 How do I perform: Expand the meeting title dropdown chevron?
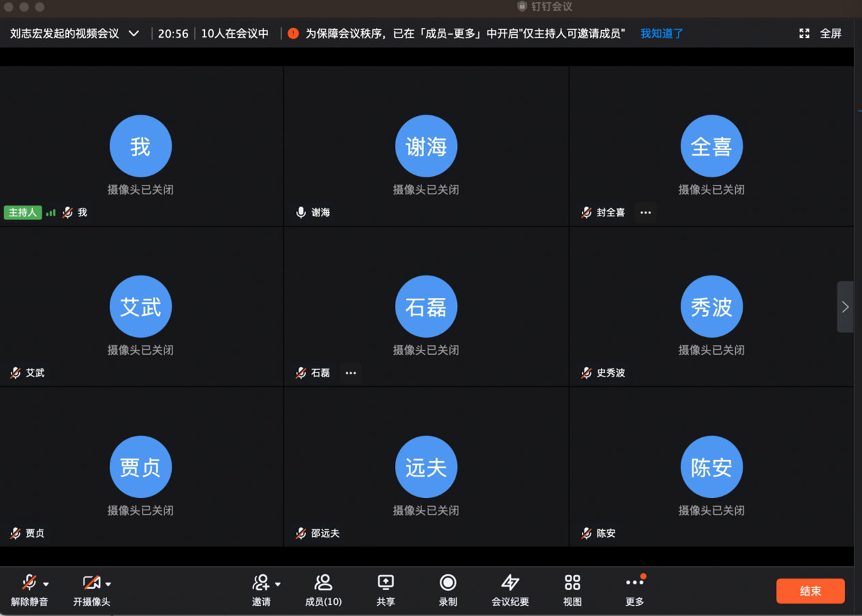pyautogui.click(x=134, y=33)
